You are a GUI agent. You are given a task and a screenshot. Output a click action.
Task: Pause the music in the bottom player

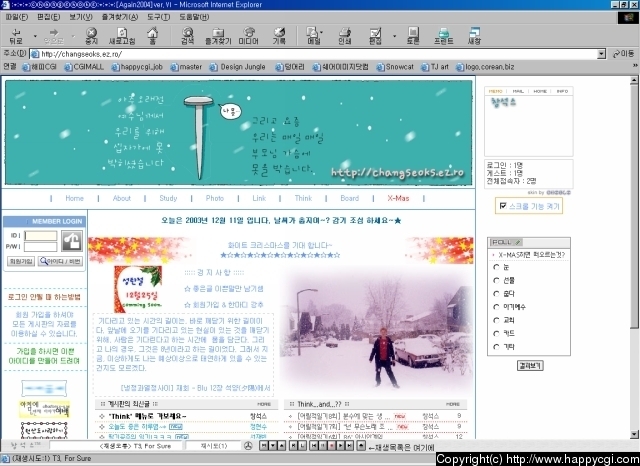point(323,446)
